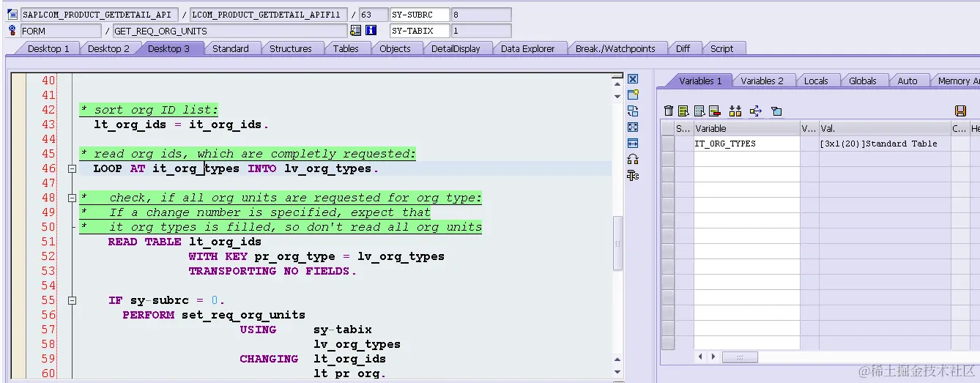Click line number 46 in the editor margin
The width and height of the screenshot is (980, 383).
[x=48, y=168]
